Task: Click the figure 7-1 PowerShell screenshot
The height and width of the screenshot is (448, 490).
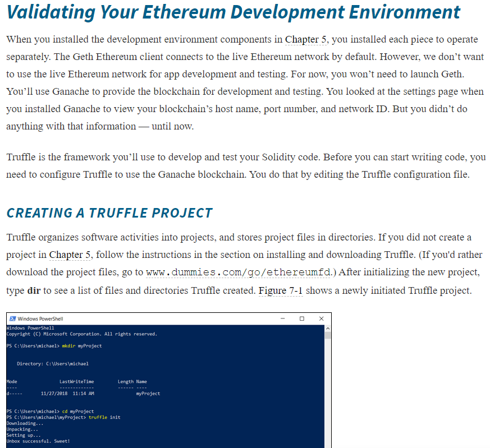Action: coord(169,380)
